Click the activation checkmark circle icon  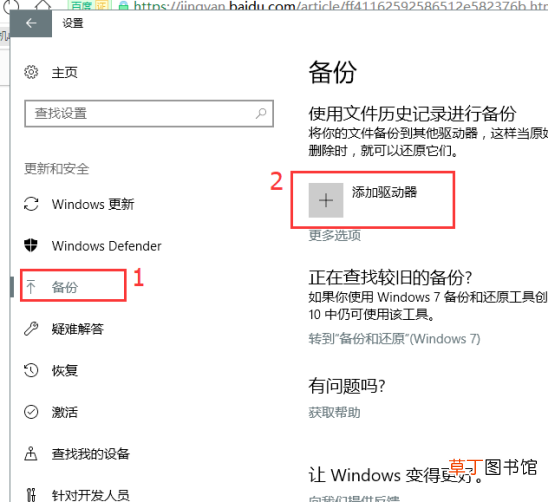click(31, 412)
